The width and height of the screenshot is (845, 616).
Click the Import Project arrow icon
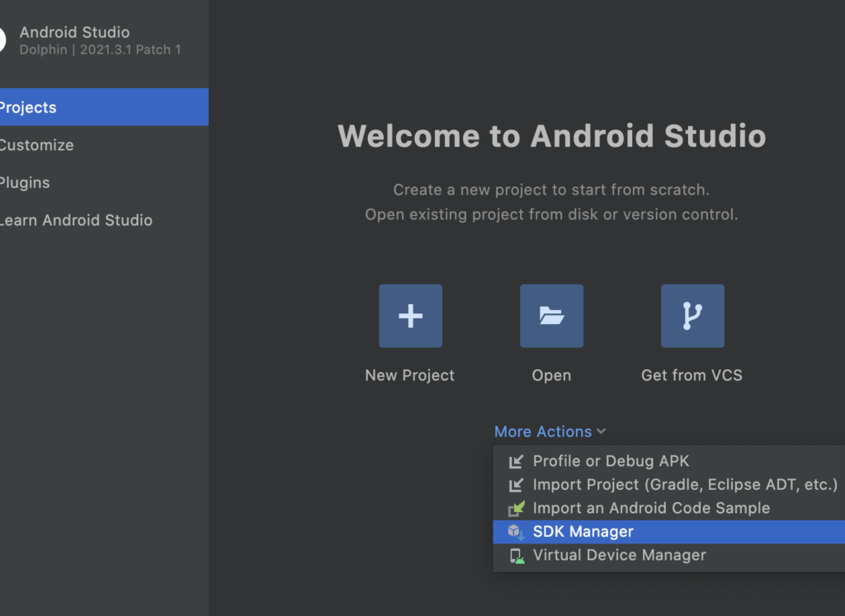[516, 485]
